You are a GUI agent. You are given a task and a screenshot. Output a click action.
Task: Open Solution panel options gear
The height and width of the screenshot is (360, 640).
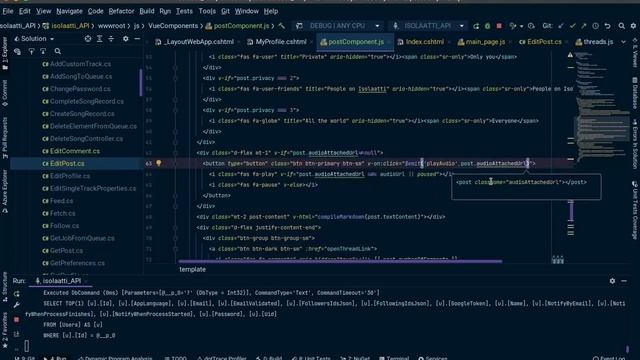click(x=126, y=39)
